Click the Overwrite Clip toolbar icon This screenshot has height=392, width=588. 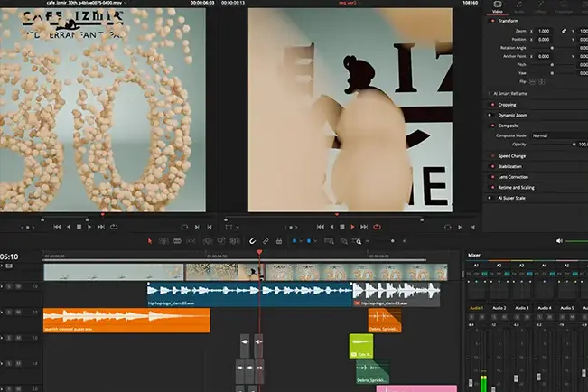coord(221,241)
